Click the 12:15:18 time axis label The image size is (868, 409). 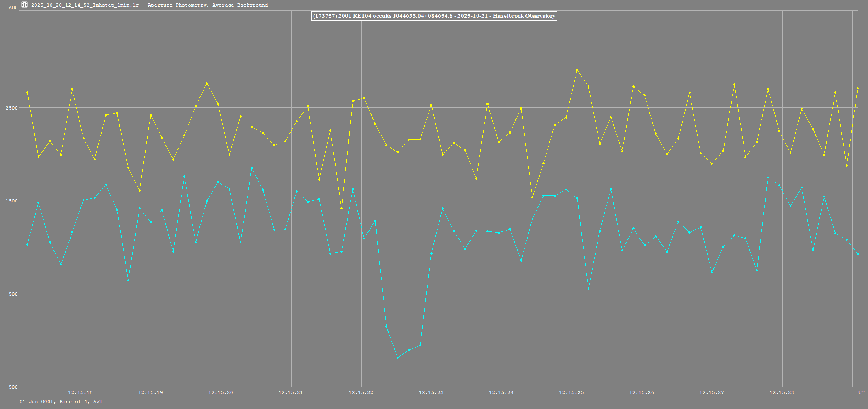80,392
